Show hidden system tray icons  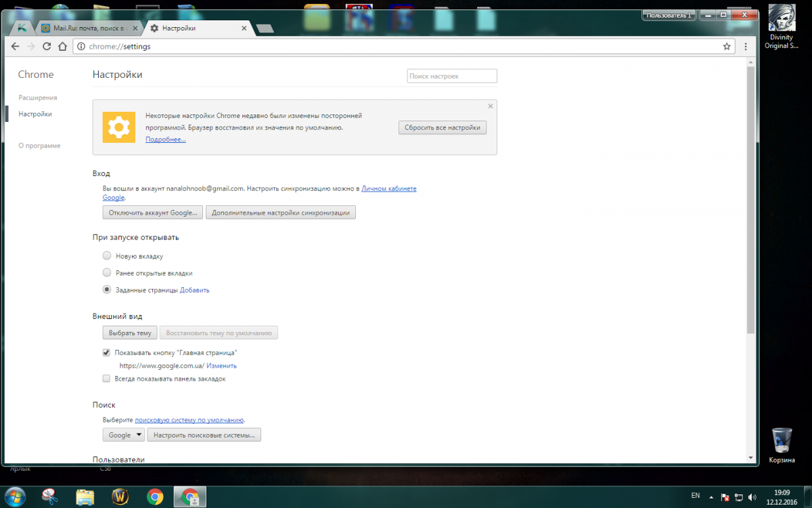pos(710,497)
